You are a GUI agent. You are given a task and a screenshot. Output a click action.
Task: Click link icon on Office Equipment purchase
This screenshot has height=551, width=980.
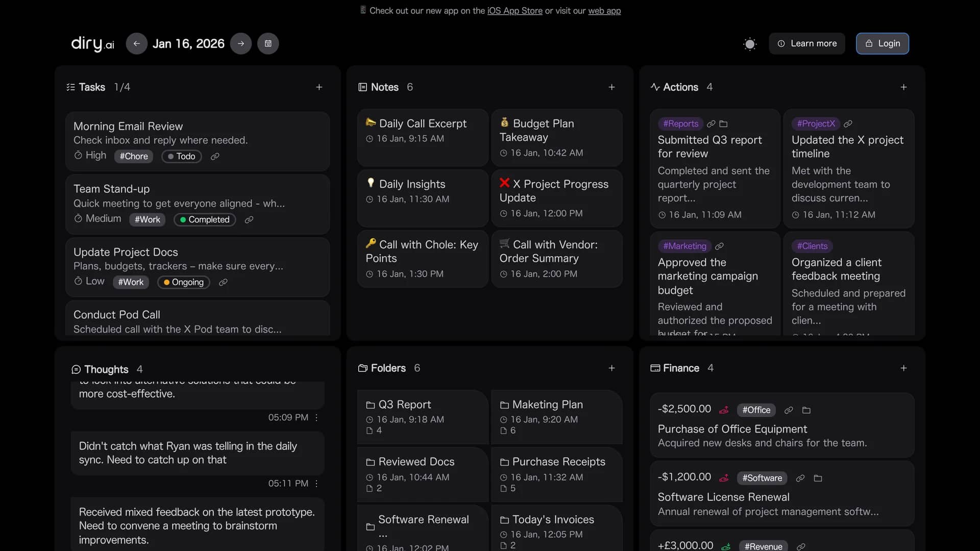click(789, 410)
